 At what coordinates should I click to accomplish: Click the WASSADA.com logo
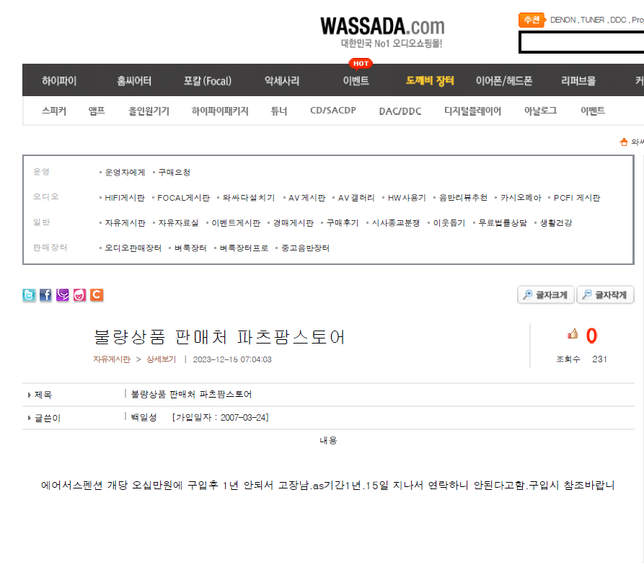(x=382, y=27)
